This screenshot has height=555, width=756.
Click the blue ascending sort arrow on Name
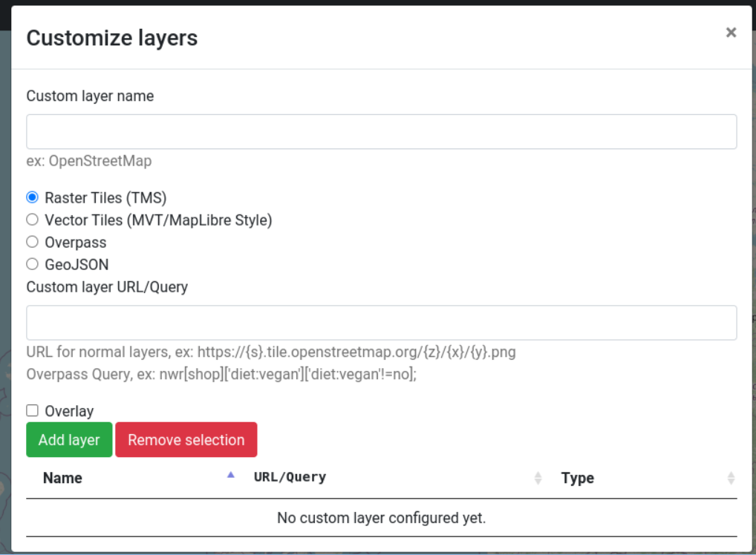(x=230, y=473)
